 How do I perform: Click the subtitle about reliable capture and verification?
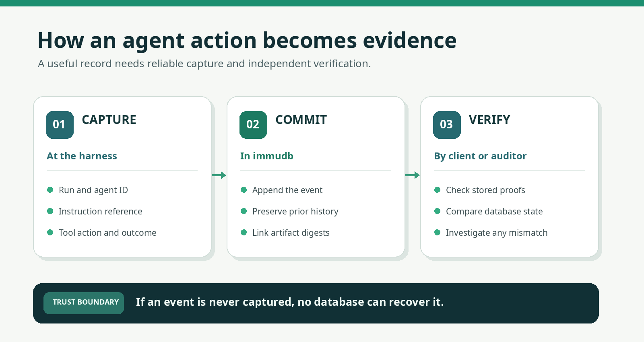coord(204,64)
